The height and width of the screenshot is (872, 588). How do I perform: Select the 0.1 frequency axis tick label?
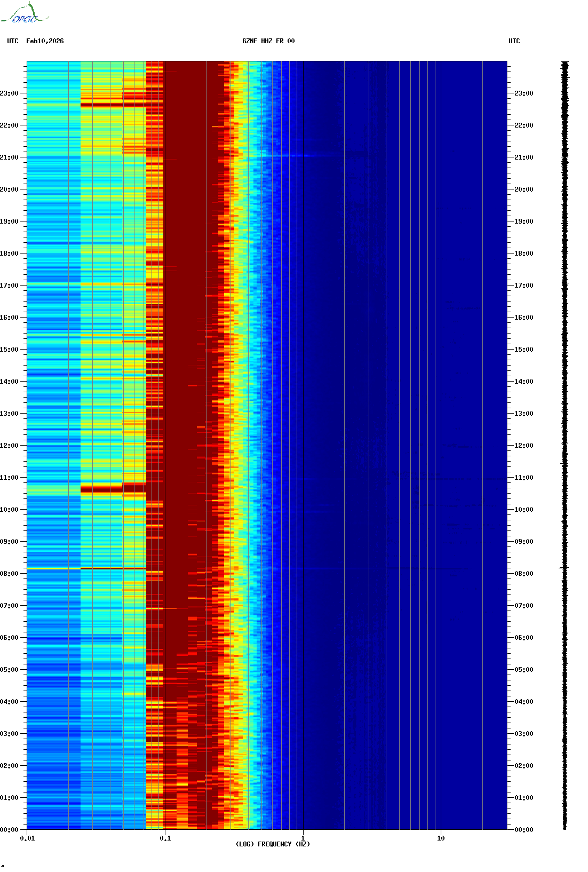pos(165,838)
